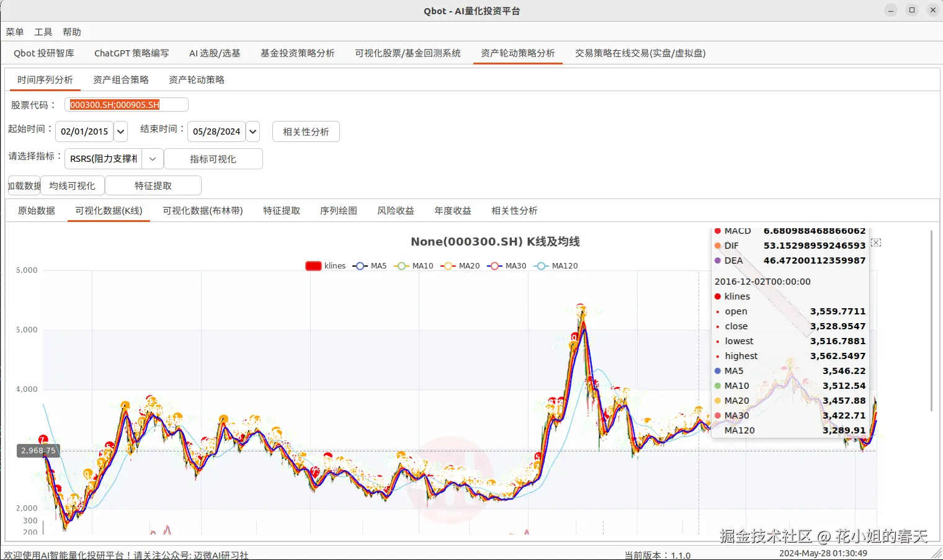The image size is (943, 560).
Task: Show the 原始数据 tab
Action: [x=37, y=211]
